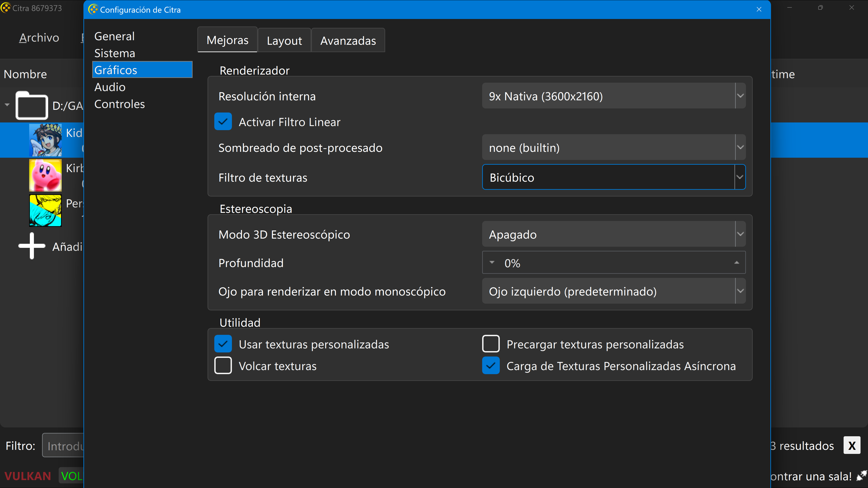868x488 pixels.
Task: Open the Avanzadas tab
Action: click(x=348, y=40)
